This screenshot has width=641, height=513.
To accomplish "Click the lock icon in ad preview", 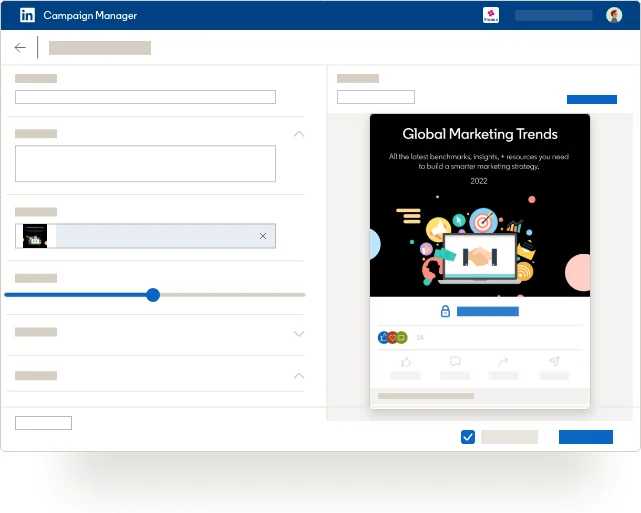I will coord(445,311).
